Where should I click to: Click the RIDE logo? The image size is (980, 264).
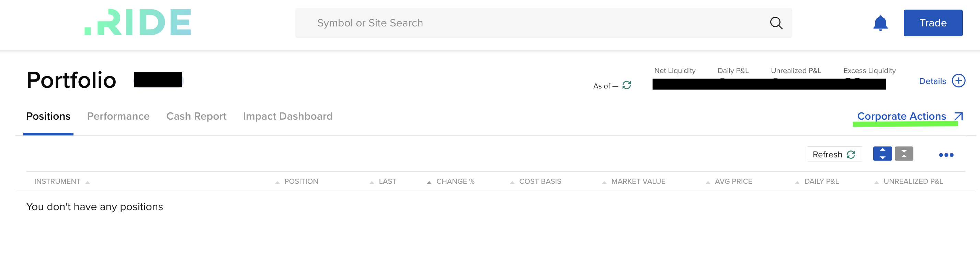pyautogui.click(x=138, y=22)
